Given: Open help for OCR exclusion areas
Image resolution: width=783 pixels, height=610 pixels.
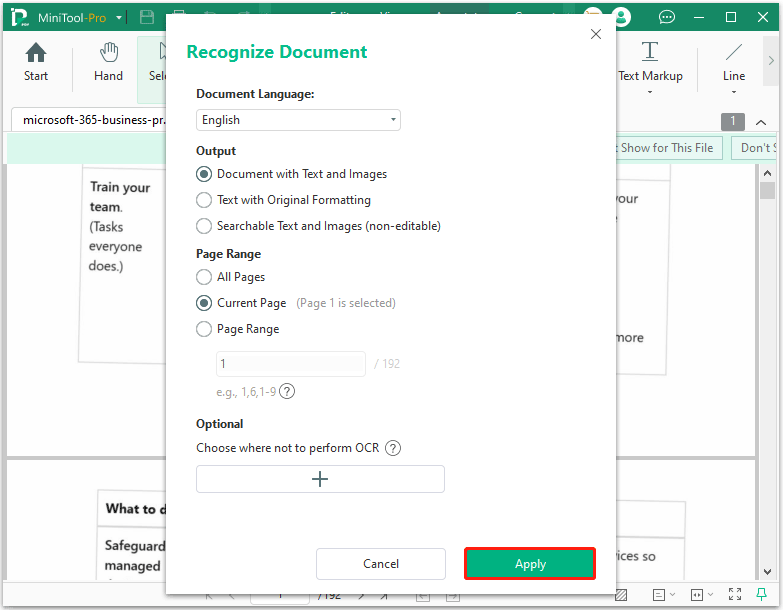Looking at the screenshot, I should tap(393, 448).
